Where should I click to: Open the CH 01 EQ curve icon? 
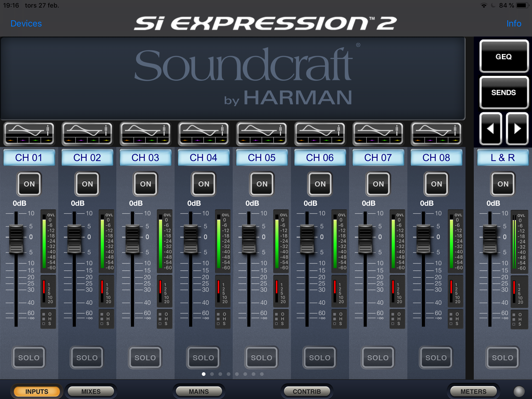[29, 134]
